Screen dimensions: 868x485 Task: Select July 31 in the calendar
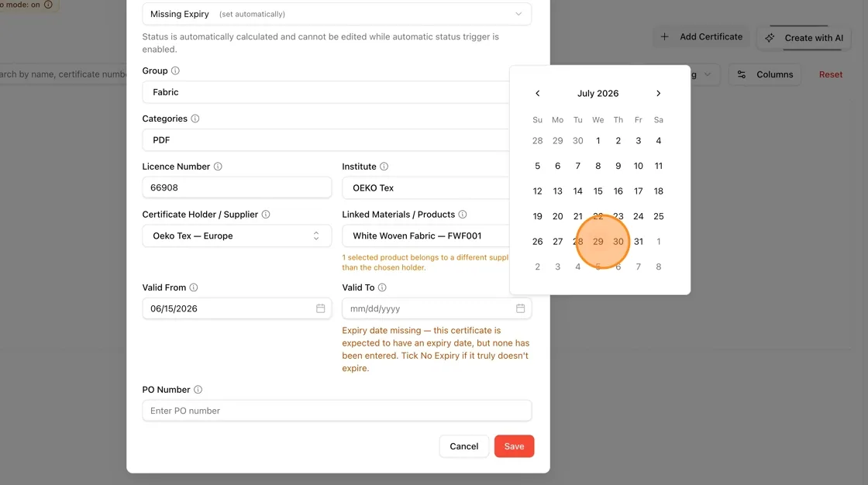pos(639,242)
